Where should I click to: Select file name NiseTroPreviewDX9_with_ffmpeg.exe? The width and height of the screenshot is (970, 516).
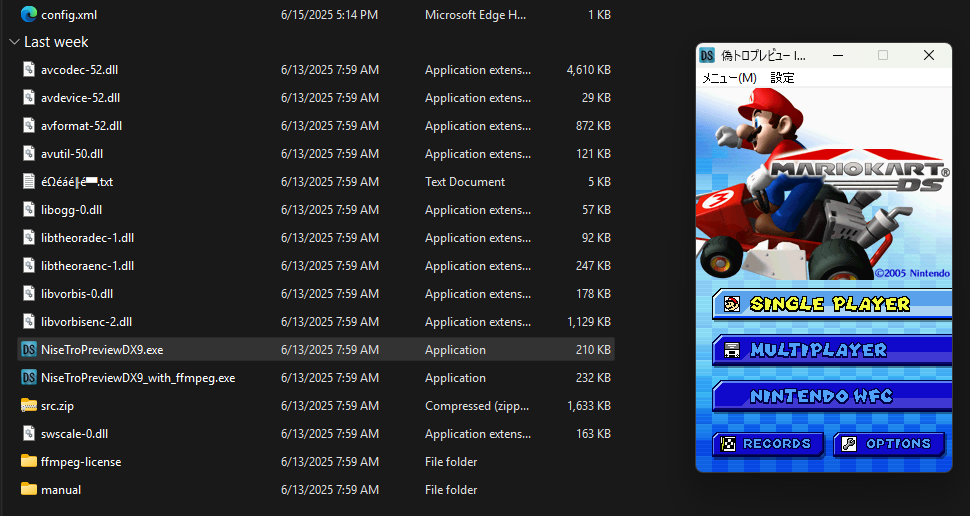pos(138,377)
